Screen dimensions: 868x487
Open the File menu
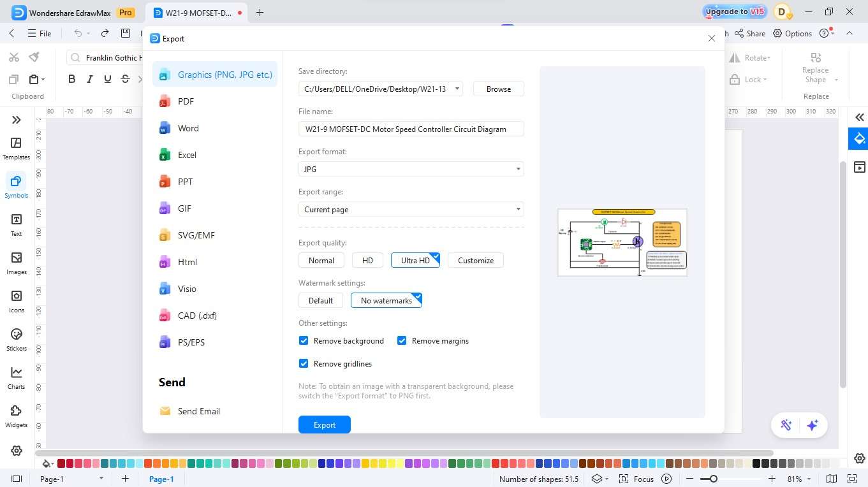pyautogui.click(x=40, y=33)
